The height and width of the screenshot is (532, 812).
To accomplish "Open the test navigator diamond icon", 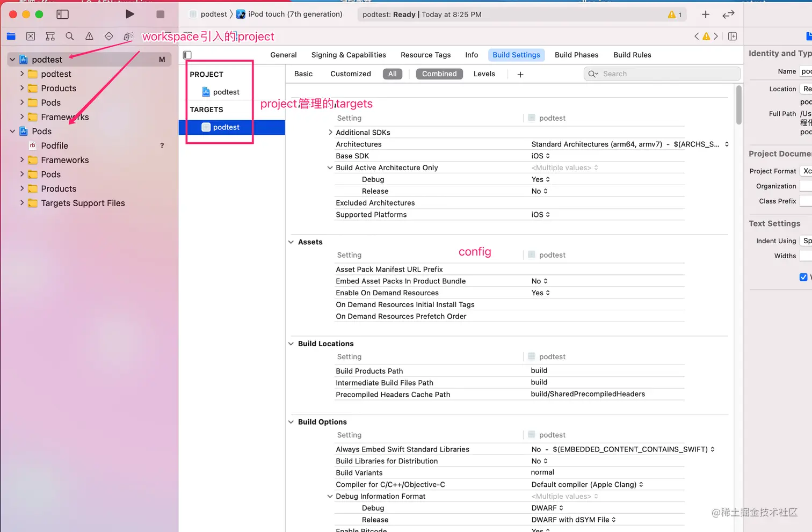I will click(109, 36).
